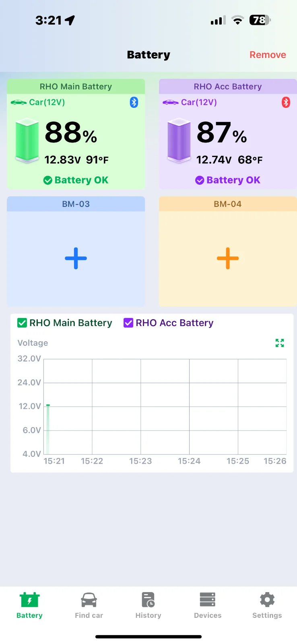Screen dimensions: 297x644
Task: Add a device with BM-03 blue plus icon
Action: 76,258
